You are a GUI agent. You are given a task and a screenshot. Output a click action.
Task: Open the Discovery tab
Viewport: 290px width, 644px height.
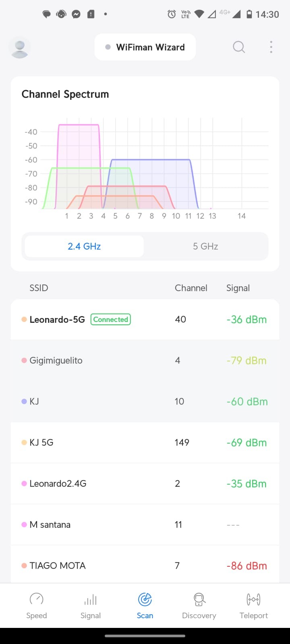[199, 606]
